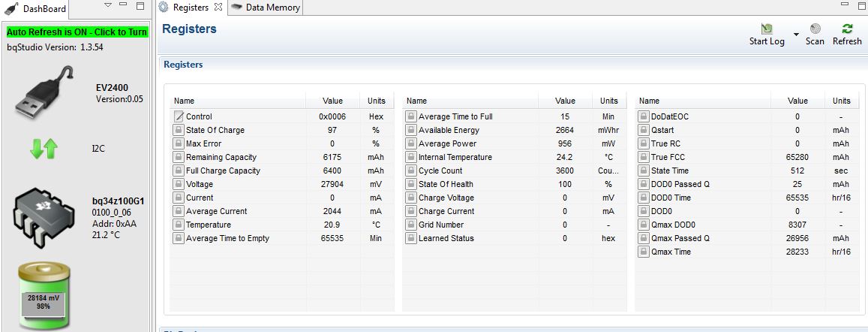Sort second table by Units header
The image size is (868, 332).
coord(609,101)
